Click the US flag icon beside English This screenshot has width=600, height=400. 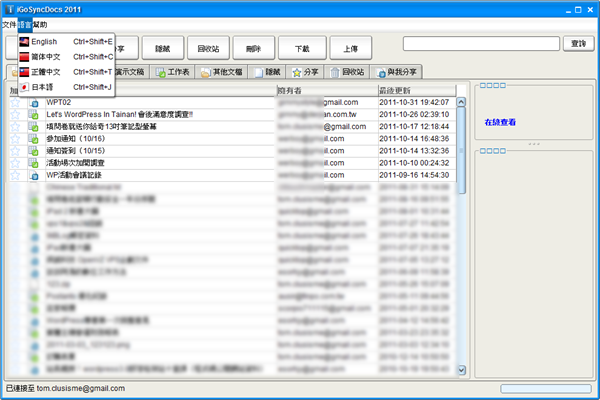coord(24,41)
